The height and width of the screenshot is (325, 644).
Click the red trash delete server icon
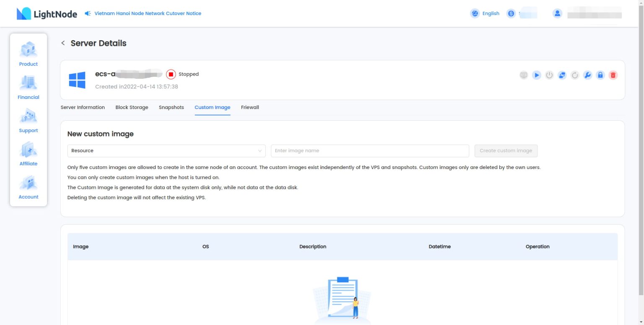613,75
